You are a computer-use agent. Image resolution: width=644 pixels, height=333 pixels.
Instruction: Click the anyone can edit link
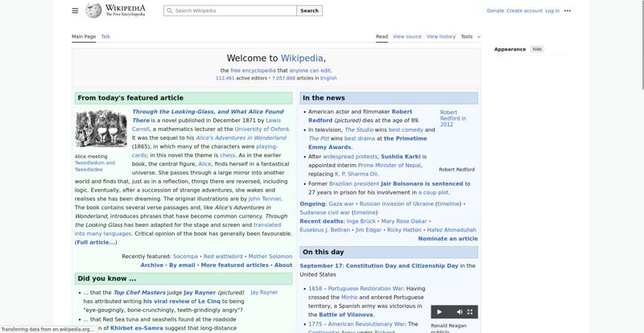310,71
